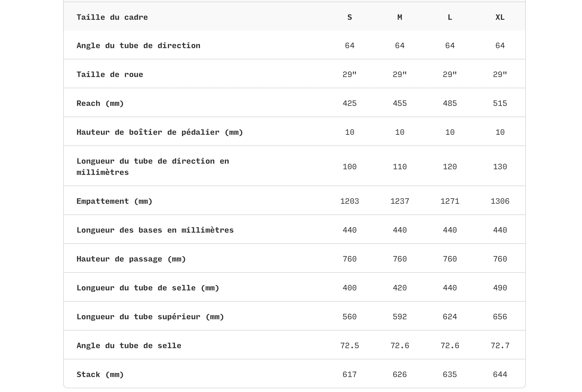The image size is (582, 392).
Task: Click 'Hauteur de boîtier de pédalier (mm)' label
Action: 160,132
